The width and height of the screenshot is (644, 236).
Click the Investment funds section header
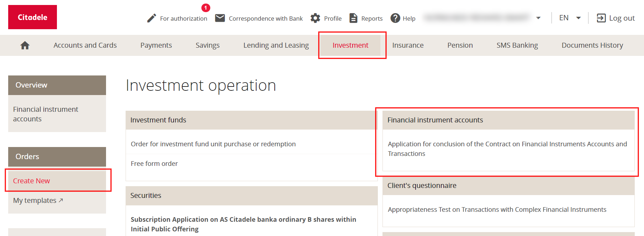click(x=252, y=120)
